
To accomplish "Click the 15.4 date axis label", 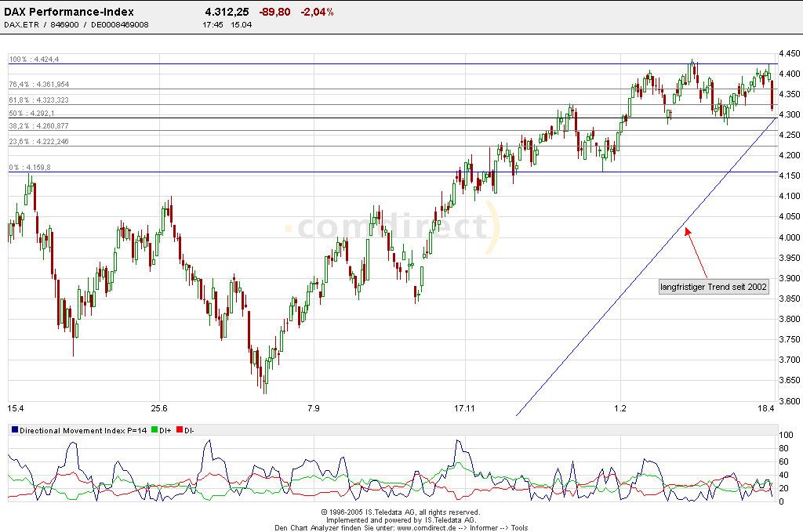I will pos(16,408).
